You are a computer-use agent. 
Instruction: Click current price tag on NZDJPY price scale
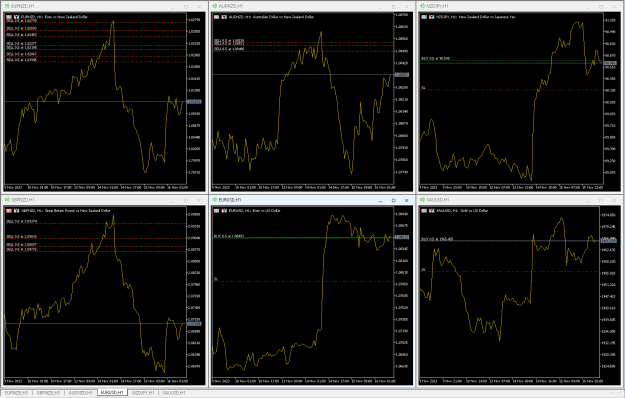click(610, 63)
